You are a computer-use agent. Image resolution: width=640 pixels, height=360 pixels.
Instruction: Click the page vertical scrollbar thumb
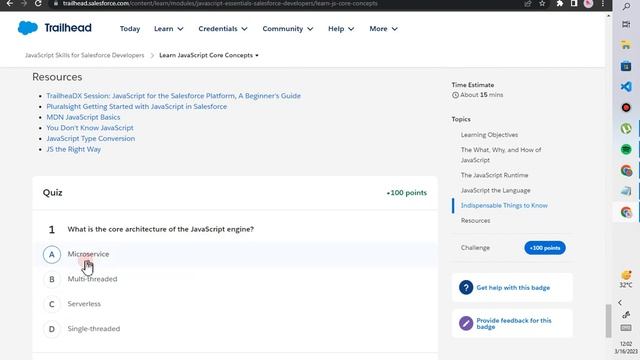608,321
